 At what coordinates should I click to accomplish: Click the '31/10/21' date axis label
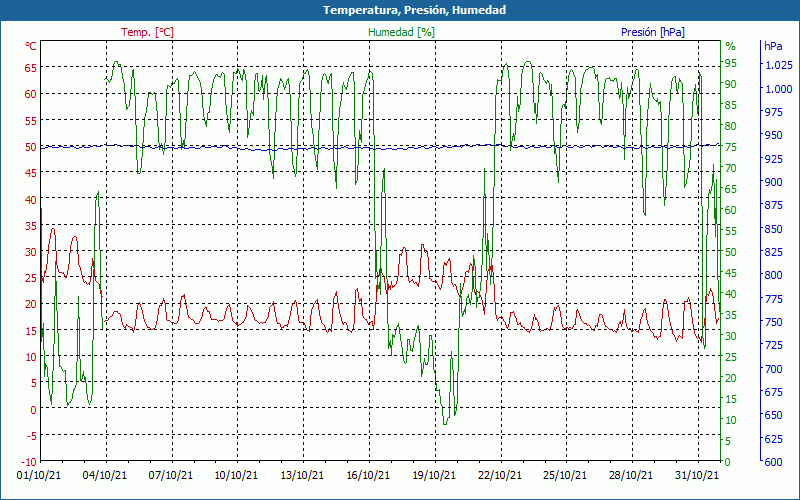point(697,475)
